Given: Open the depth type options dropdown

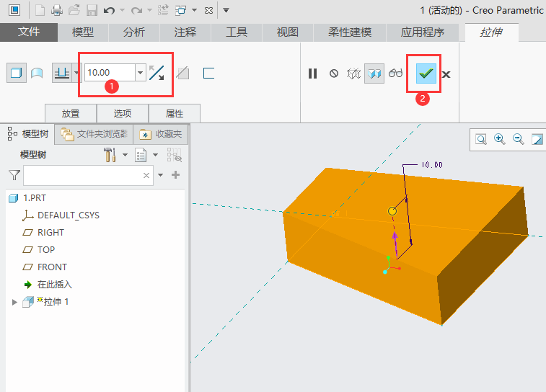Looking at the screenshot, I should coord(76,73).
